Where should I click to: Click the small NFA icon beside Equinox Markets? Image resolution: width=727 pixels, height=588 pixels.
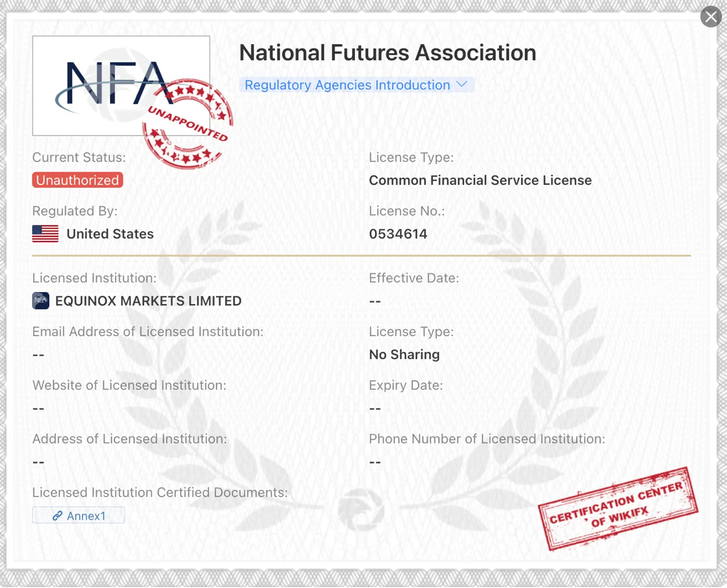[41, 301]
